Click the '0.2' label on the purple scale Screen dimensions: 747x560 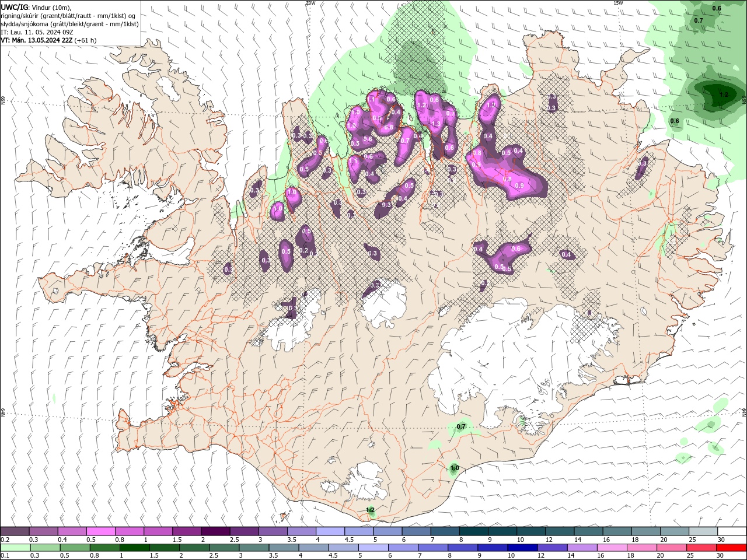(x=5, y=540)
